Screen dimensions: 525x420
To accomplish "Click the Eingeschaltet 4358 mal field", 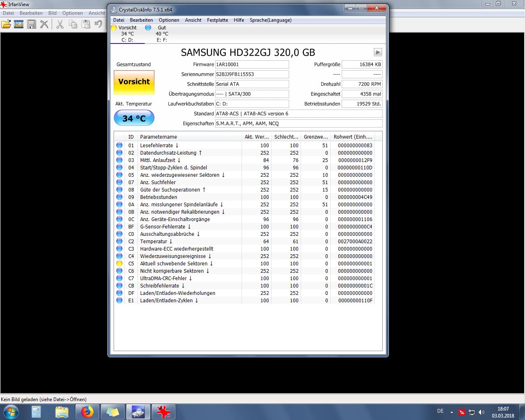I will point(362,94).
